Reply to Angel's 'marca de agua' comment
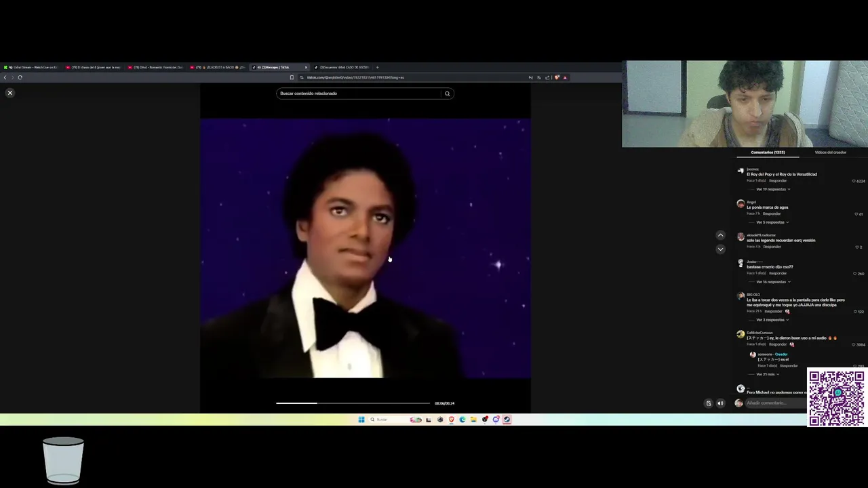This screenshot has height=488, width=868. [x=772, y=213]
